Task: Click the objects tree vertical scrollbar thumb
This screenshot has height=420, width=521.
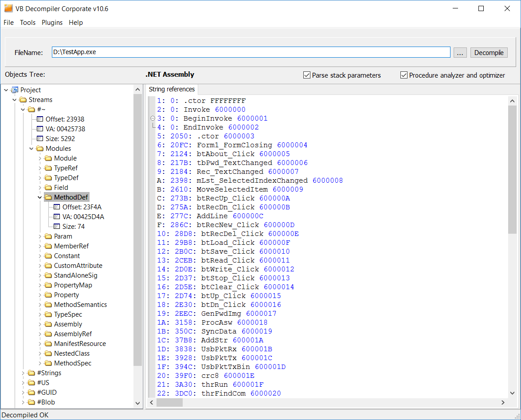Action: click(137, 230)
